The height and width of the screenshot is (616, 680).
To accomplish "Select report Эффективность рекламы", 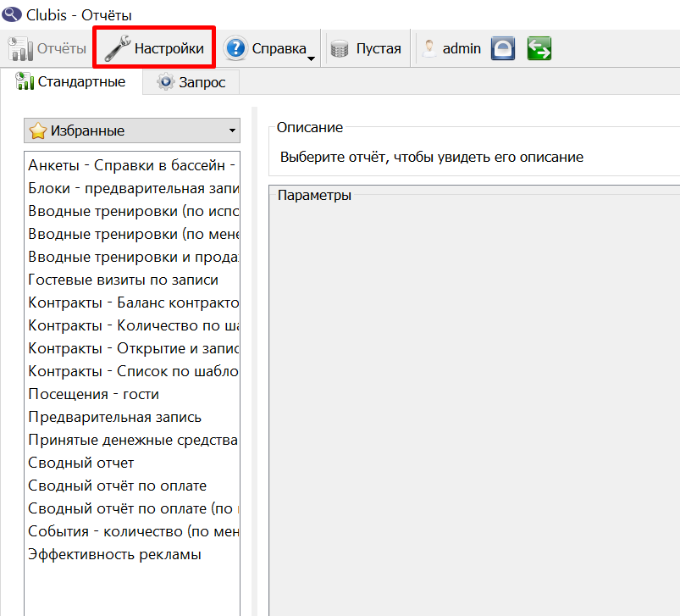I will (x=132, y=554).
